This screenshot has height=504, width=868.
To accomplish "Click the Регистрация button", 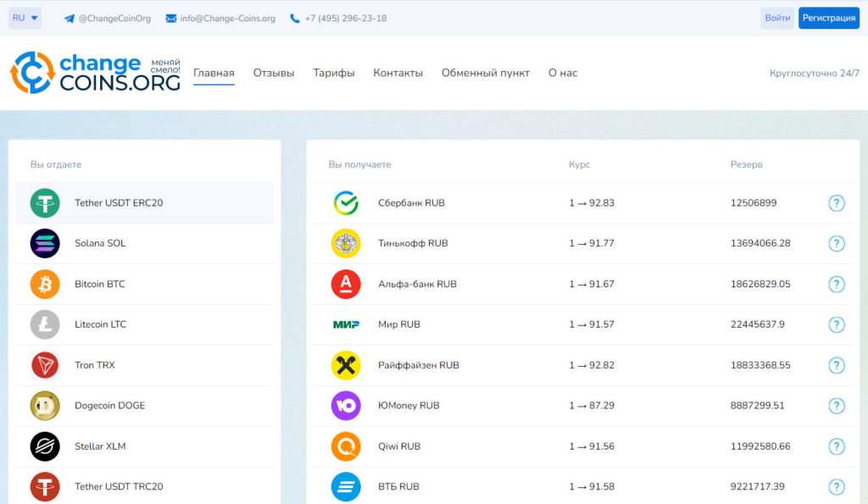I will 829,18.
